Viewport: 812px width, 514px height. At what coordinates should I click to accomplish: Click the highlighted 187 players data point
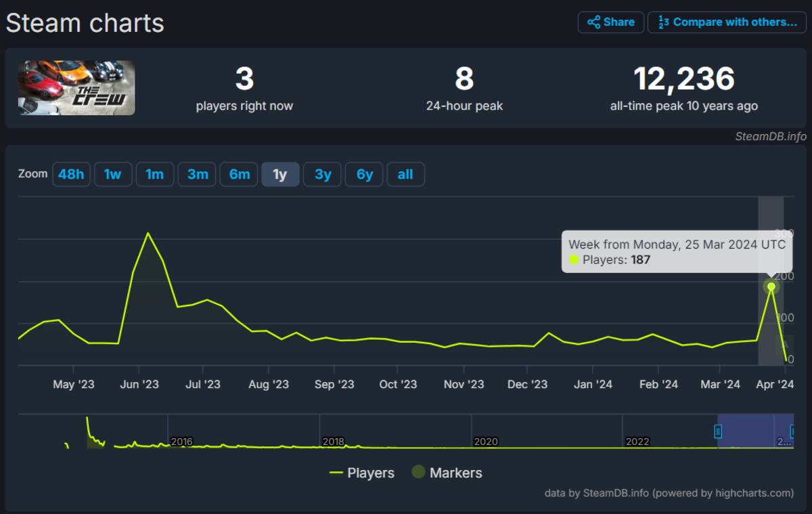coord(771,286)
